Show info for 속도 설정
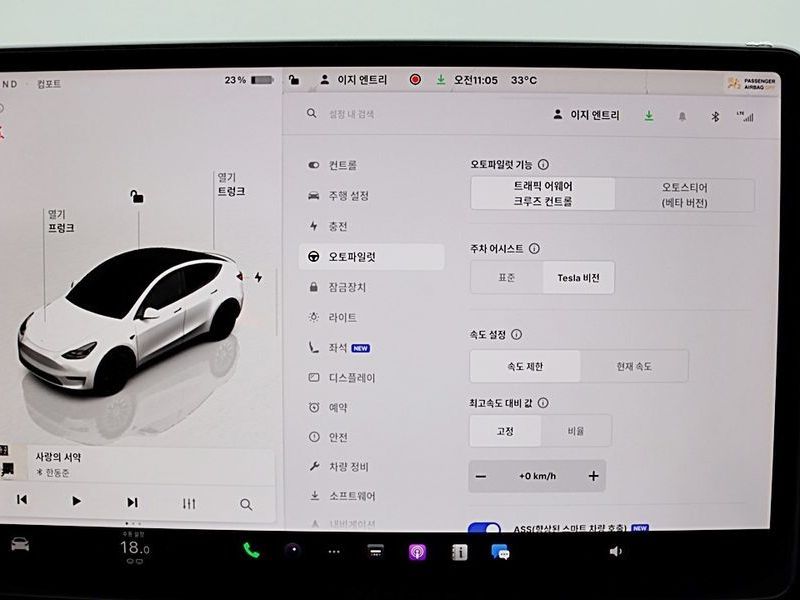Screen dimensions: 800x600 click(x=516, y=335)
